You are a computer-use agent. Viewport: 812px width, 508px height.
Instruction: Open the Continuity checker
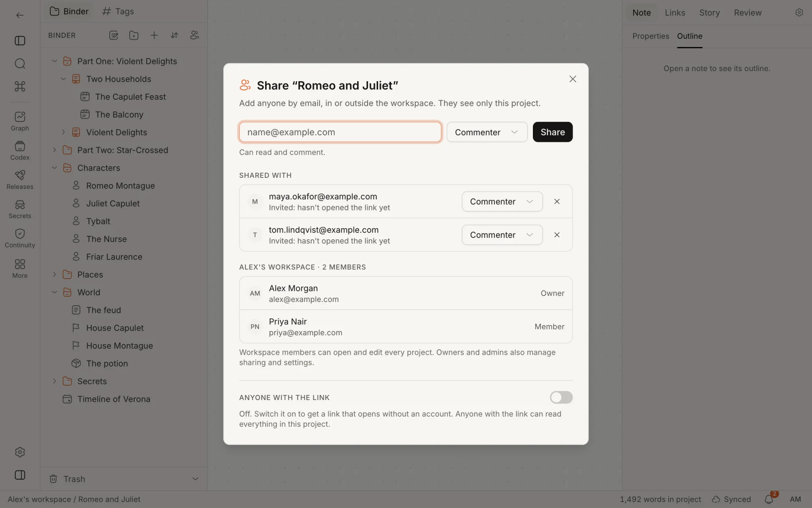coord(20,238)
